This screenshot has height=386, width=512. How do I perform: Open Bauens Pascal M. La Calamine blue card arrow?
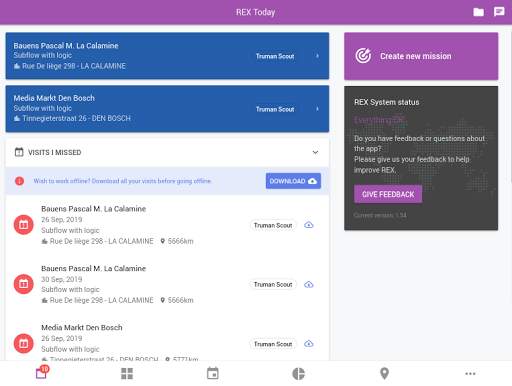[317, 56]
